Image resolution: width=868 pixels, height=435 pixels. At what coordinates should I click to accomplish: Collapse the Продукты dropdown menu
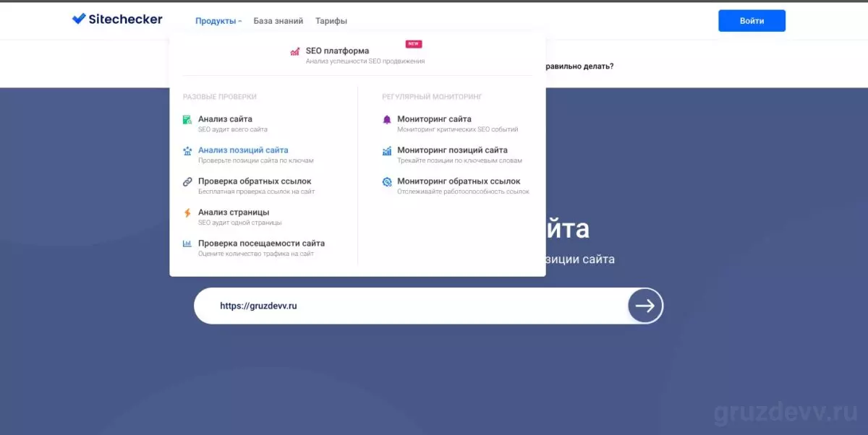tap(218, 21)
